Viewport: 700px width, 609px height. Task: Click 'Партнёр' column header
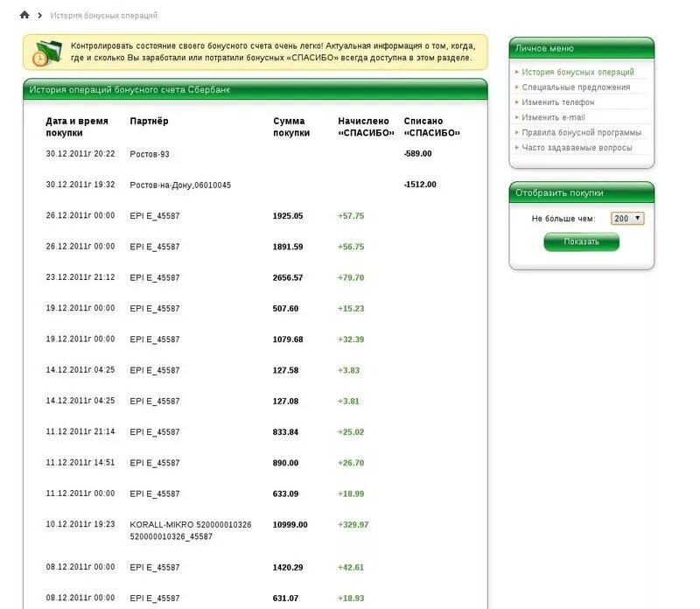click(149, 121)
